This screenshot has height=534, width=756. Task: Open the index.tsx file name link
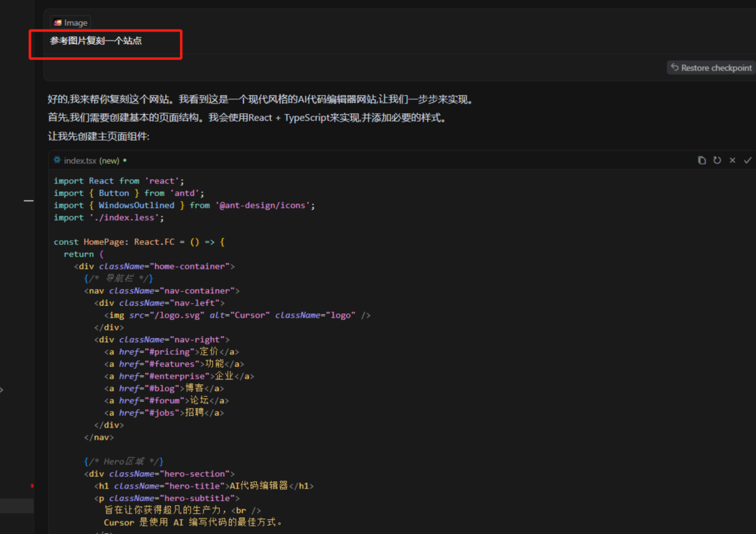[x=80, y=160]
